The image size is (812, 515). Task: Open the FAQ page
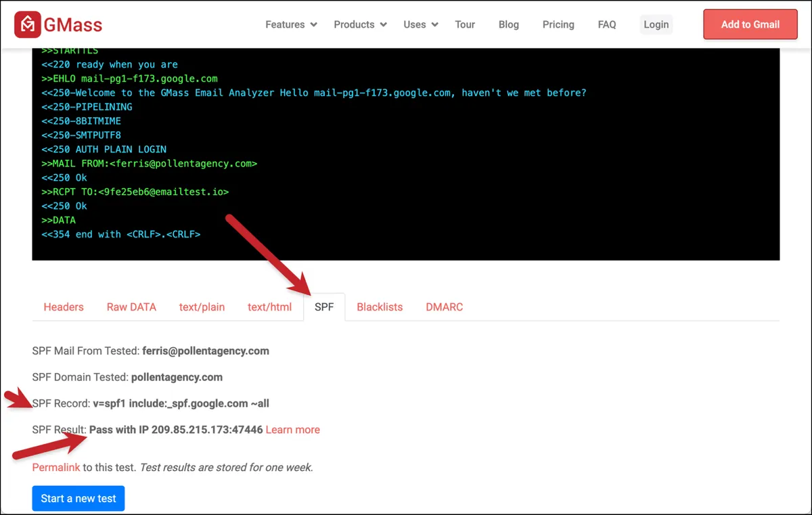607,24
